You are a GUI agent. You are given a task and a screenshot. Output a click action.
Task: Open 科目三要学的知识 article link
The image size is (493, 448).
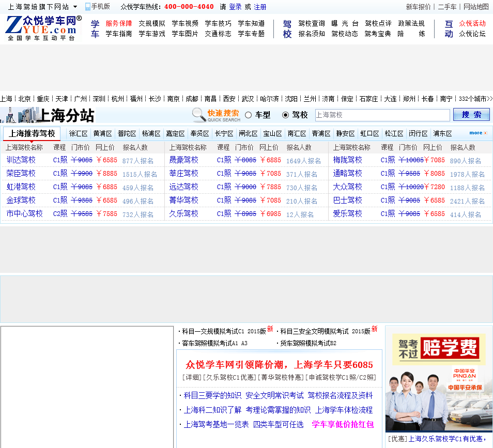tap(212, 395)
